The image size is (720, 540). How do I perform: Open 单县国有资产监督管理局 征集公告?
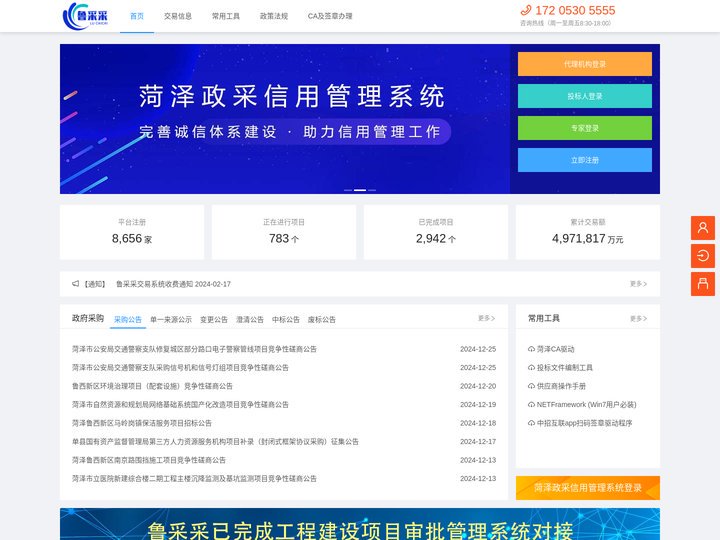tap(215, 442)
